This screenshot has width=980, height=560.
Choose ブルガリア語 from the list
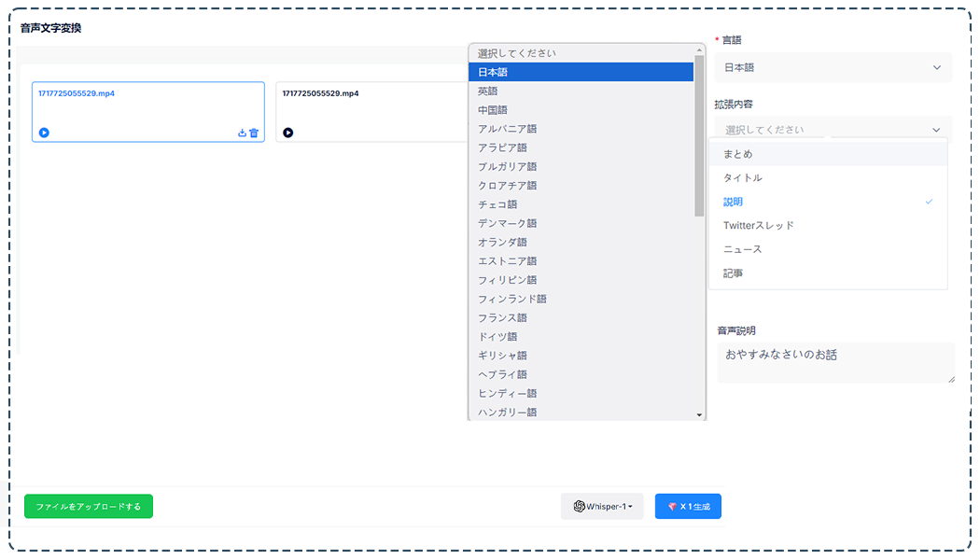pos(581,166)
